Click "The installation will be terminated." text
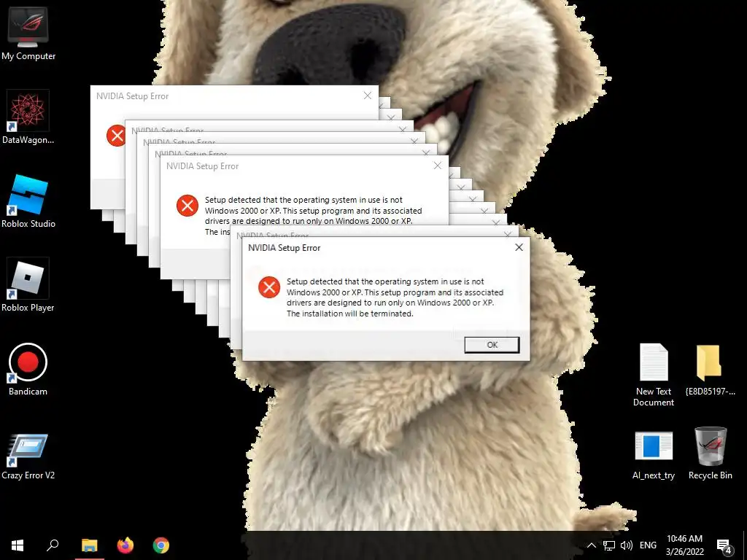Image resolution: width=747 pixels, height=560 pixels. pyautogui.click(x=349, y=314)
